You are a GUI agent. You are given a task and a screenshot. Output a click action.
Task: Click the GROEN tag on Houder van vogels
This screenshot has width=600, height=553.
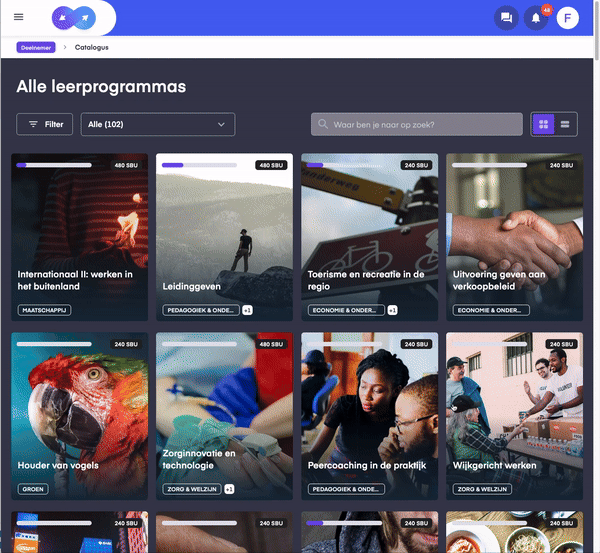[33, 489]
